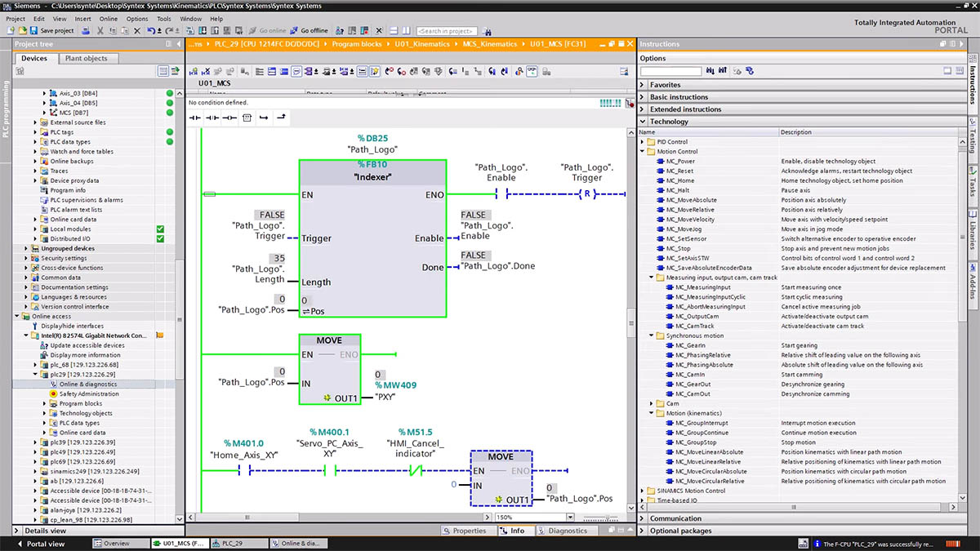Click the Instructions options search field

coord(670,72)
